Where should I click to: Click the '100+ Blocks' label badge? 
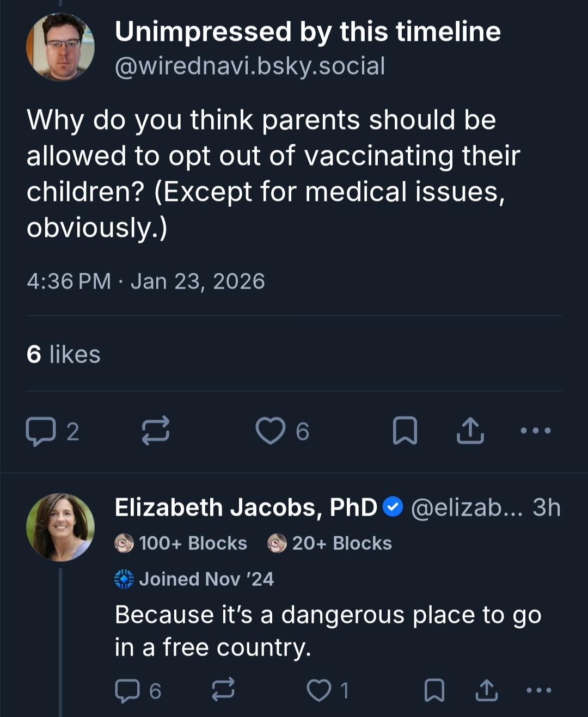click(x=181, y=543)
